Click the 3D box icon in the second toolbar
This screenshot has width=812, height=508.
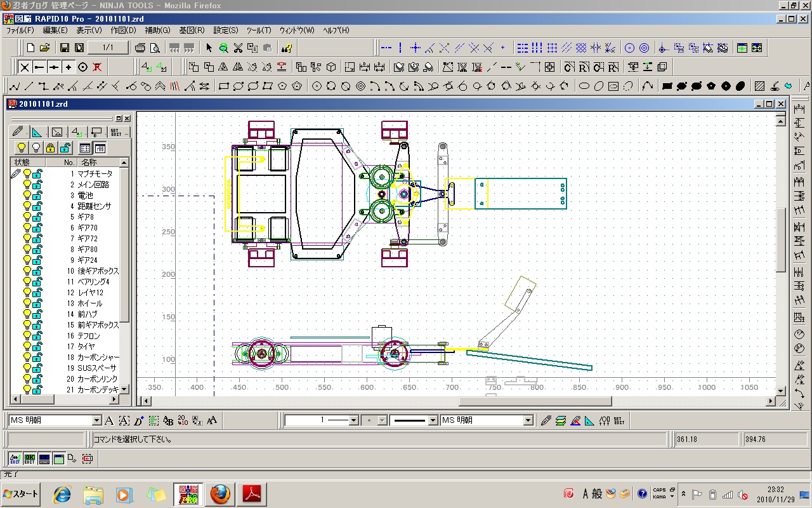coord(331,67)
